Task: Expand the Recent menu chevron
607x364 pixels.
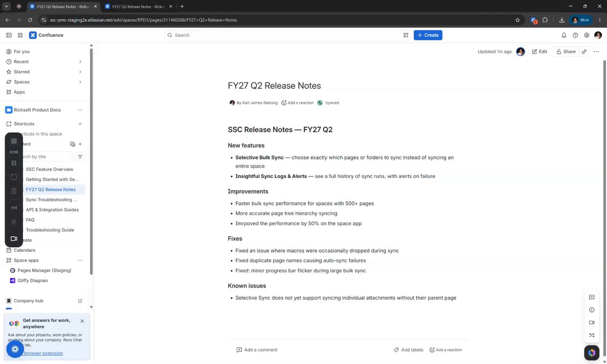Action: tap(80, 62)
